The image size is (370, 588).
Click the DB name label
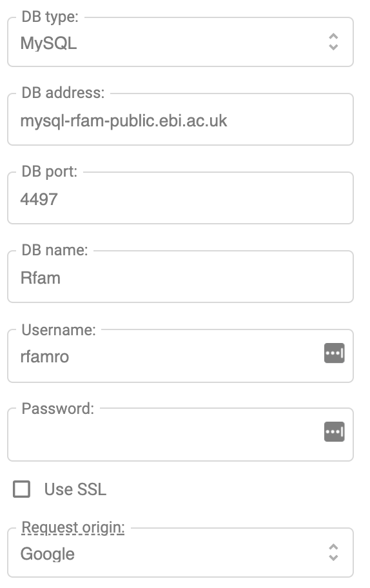click(54, 250)
